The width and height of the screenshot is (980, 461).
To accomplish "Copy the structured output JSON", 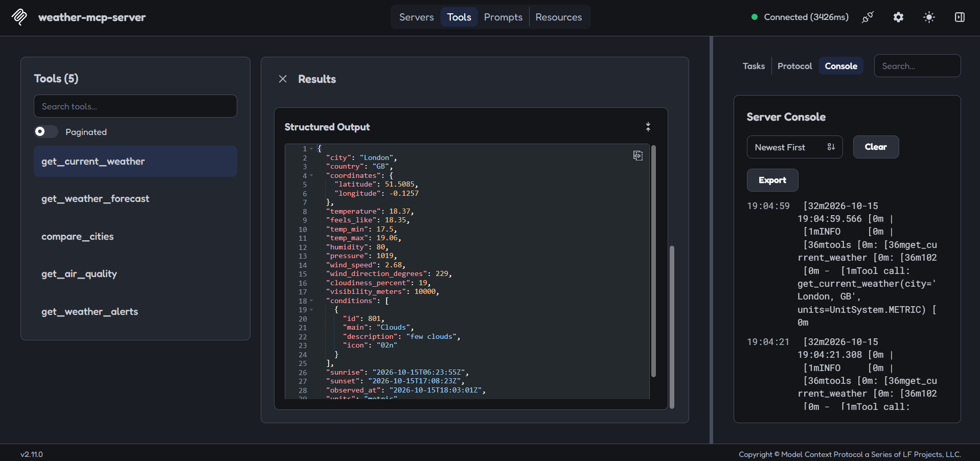I will click(x=638, y=155).
